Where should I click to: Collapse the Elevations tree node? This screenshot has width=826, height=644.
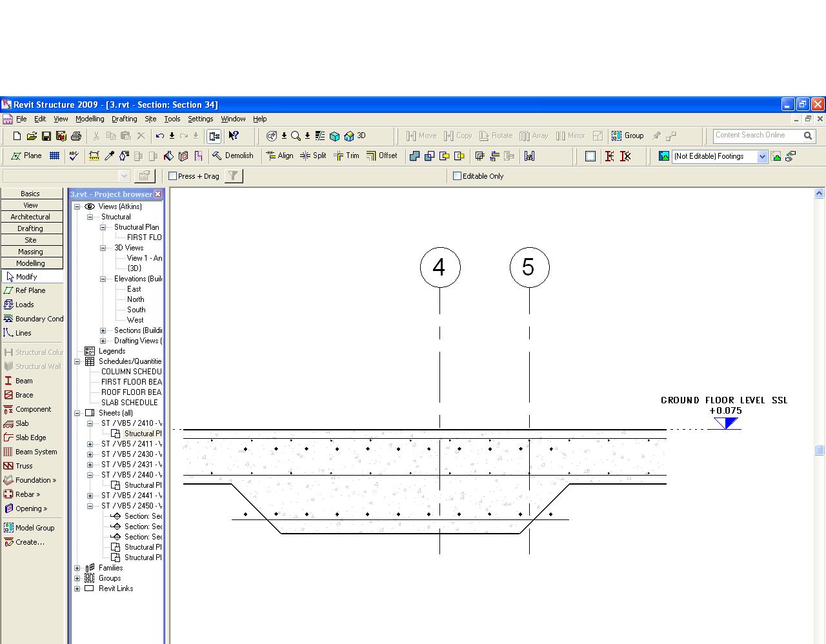tap(103, 279)
